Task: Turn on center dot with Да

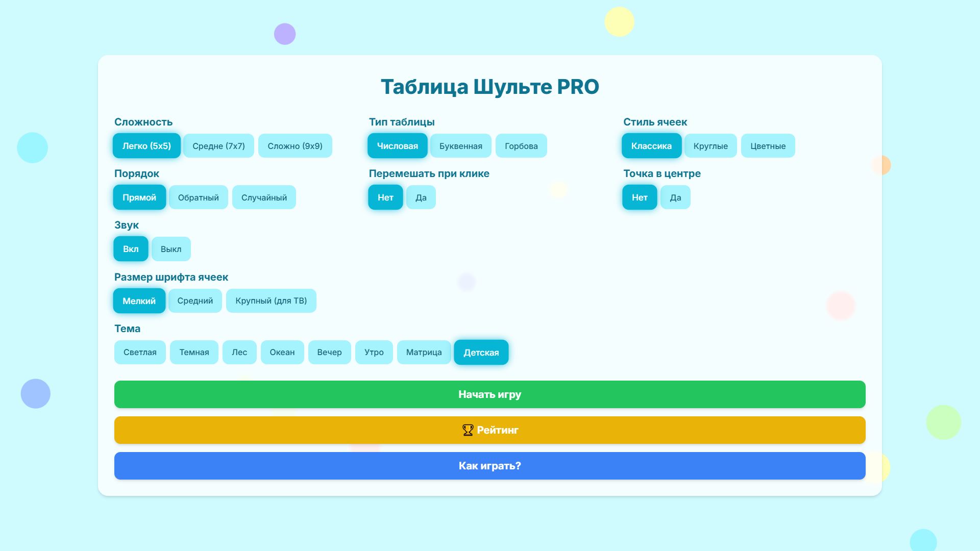Action: click(675, 197)
